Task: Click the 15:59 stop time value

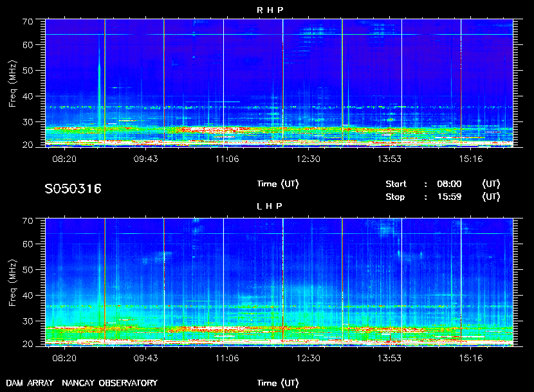Action: 449,197
